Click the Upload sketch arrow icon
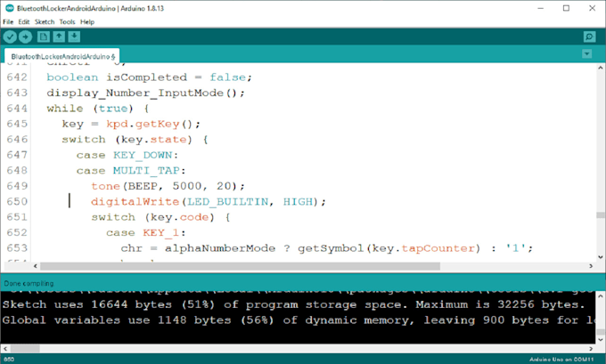Image resolution: width=606 pixels, height=364 pixels. click(x=26, y=37)
